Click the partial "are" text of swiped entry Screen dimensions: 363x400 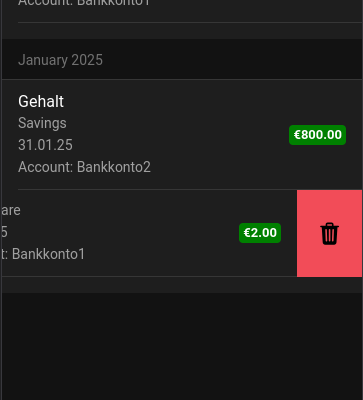pyautogui.click(x=11, y=210)
